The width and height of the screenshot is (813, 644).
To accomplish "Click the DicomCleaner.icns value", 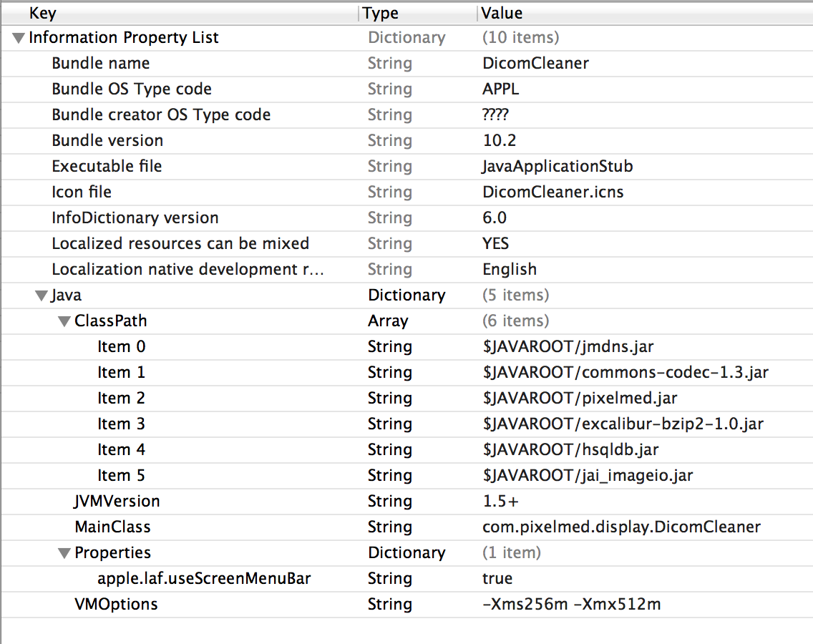I will pos(553,192).
